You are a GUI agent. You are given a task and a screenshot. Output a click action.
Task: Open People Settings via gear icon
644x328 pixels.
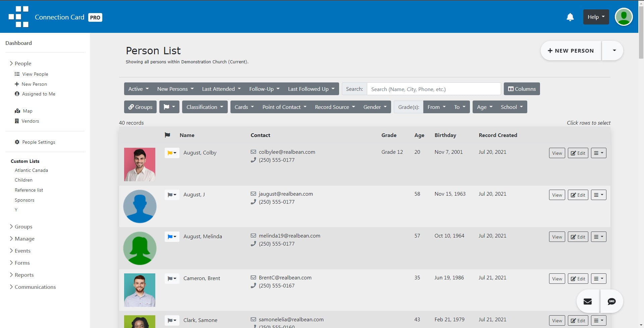pyautogui.click(x=17, y=142)
